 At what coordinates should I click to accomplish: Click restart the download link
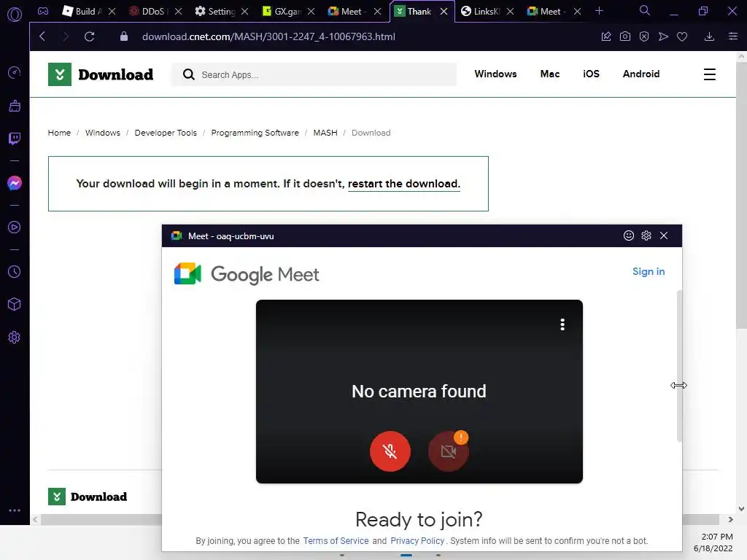[x=404, y=184]
